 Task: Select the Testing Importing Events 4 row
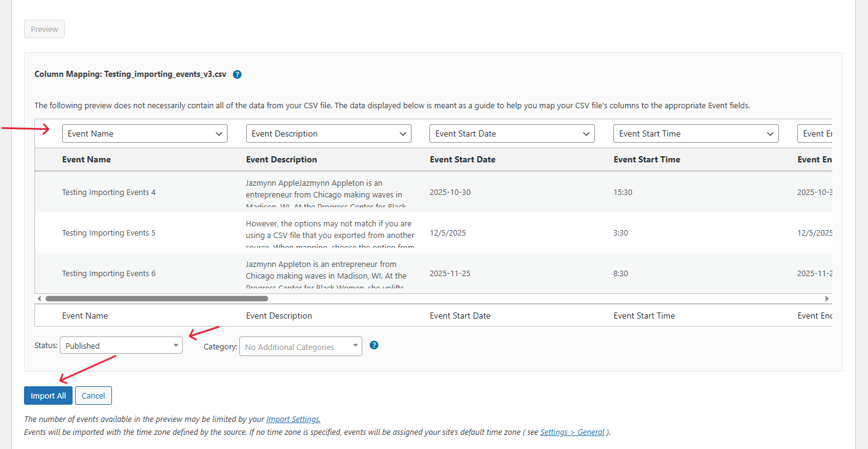109,193
